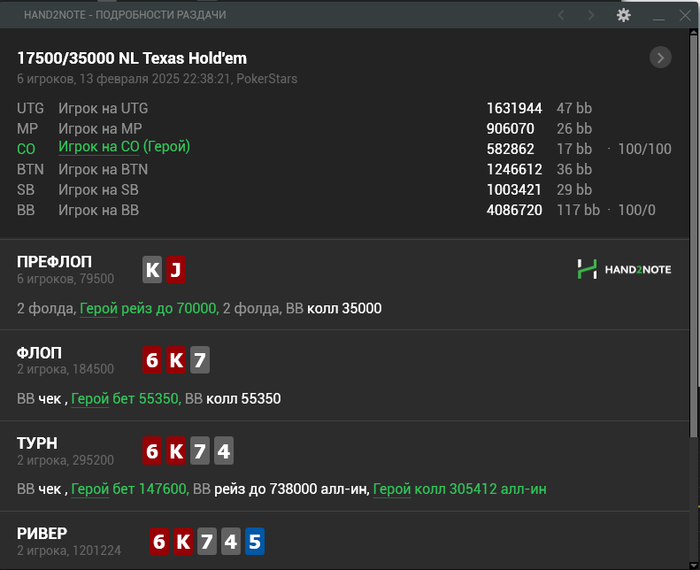
Task: Click hero stack value 582862
Action: pyautogui.click(x=510, y=149)
